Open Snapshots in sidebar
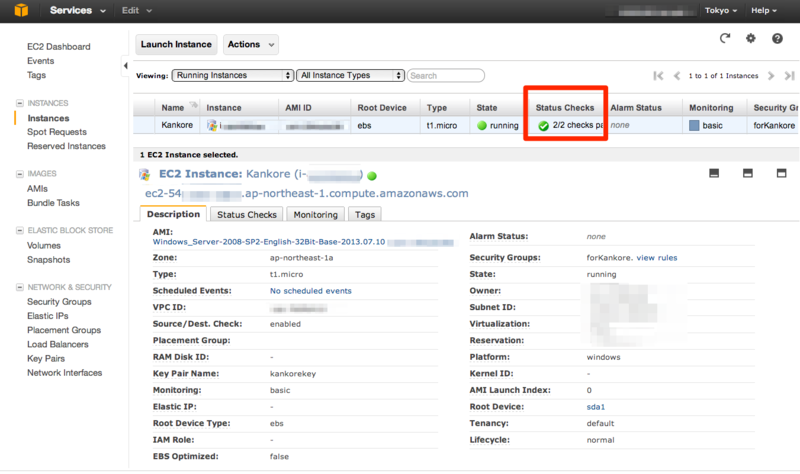The width and height of the screenshot is (800, 474). coord(48,260)
